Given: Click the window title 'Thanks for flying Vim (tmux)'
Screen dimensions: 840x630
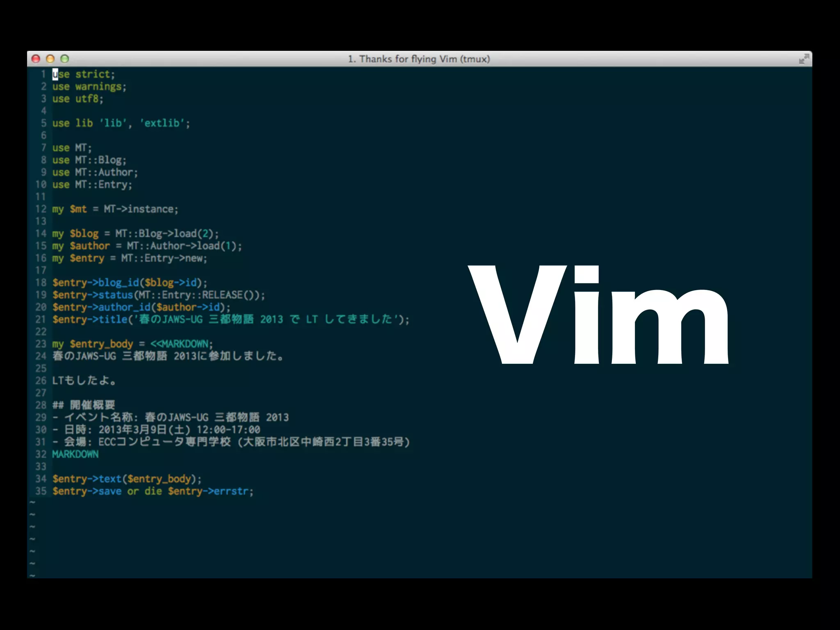Looking at the screenshot, I should coord(425,59).
